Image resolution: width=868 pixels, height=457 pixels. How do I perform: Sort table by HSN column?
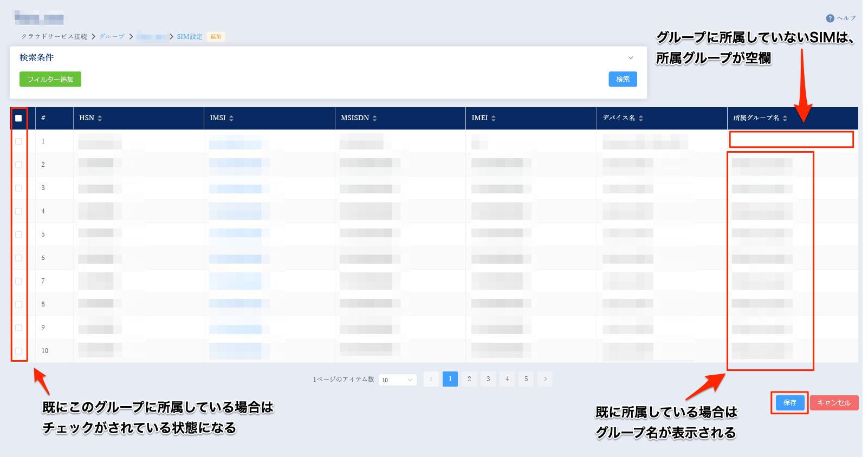point(100,118)
